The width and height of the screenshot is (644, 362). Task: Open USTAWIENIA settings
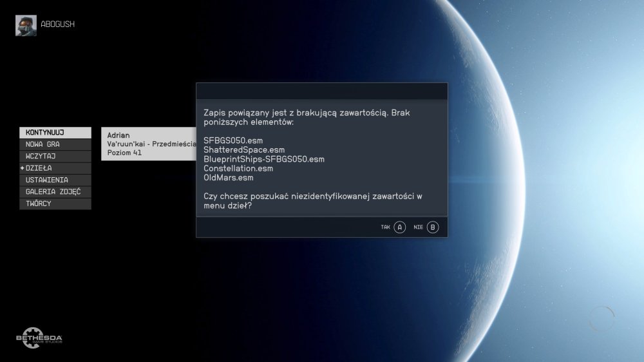[55, 180]
